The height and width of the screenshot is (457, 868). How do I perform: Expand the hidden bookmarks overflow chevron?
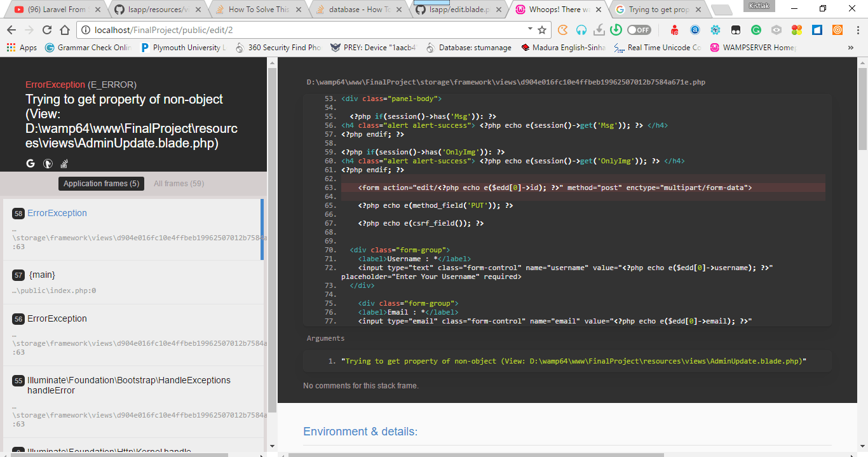pos(851,48)
